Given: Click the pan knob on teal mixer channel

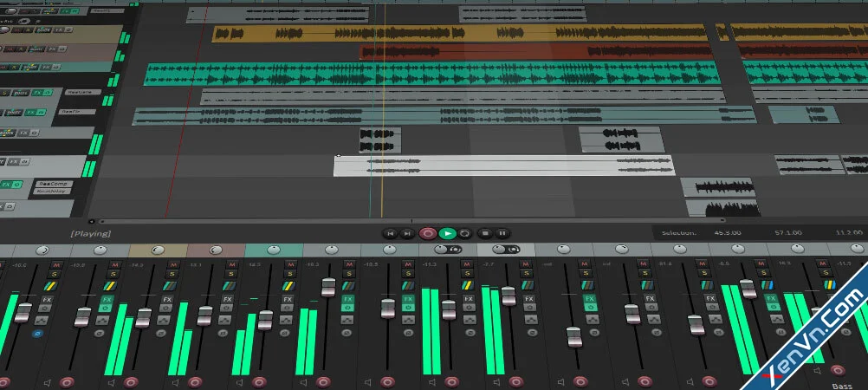Looking at the screenshot, I should click(274, 250).
